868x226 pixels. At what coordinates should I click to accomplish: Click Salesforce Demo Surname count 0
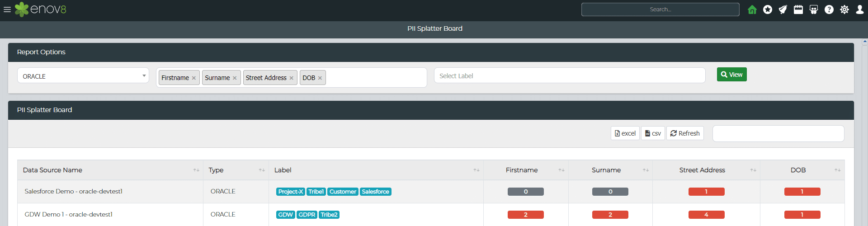610,192
